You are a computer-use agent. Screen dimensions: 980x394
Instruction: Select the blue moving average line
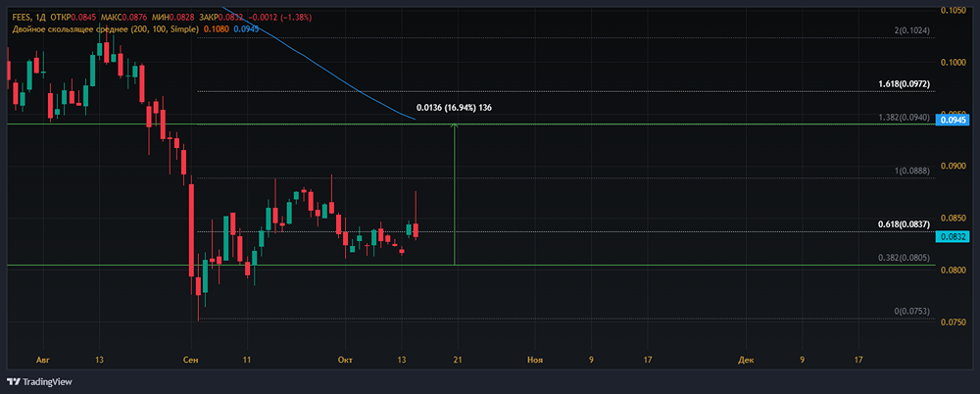click(x=318, y=65)
